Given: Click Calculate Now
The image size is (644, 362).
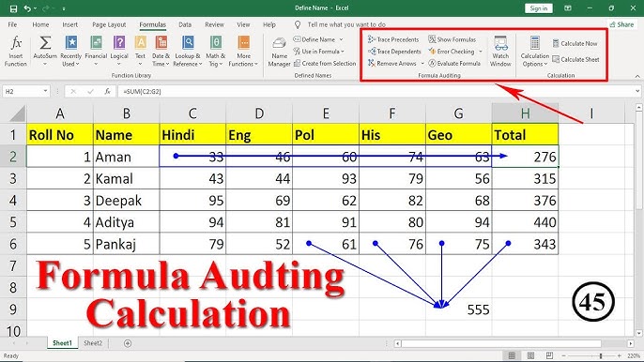Looking at the screenshot, I should (x=575, y=43).
